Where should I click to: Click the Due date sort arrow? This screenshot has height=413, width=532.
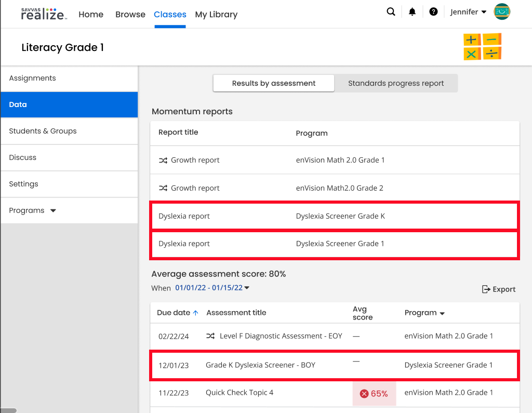point(196,313)
